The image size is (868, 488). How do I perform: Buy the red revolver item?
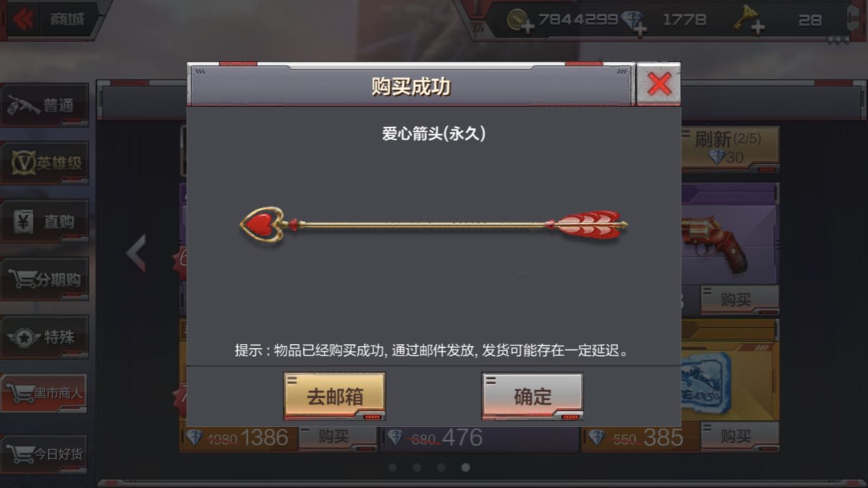(740, 299)
